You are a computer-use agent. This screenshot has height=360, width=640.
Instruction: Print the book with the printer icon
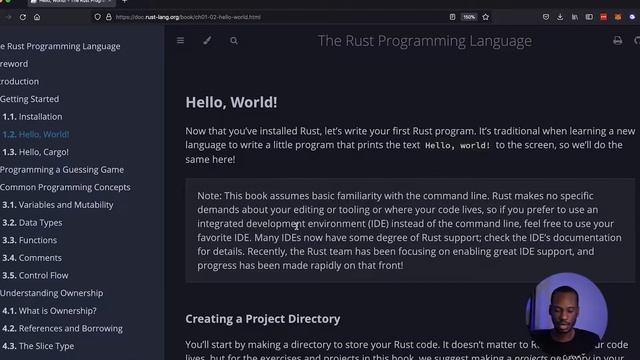pyautogui.click(x=618, y=40)
